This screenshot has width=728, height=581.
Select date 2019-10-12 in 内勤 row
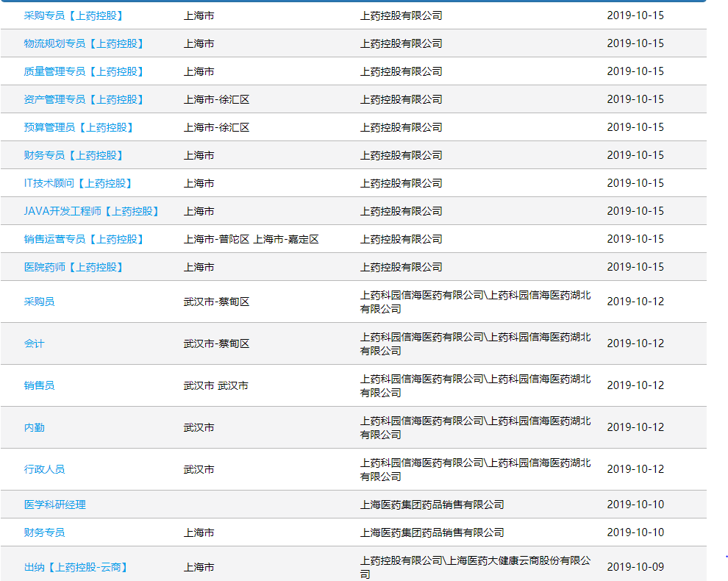[635, 427]
